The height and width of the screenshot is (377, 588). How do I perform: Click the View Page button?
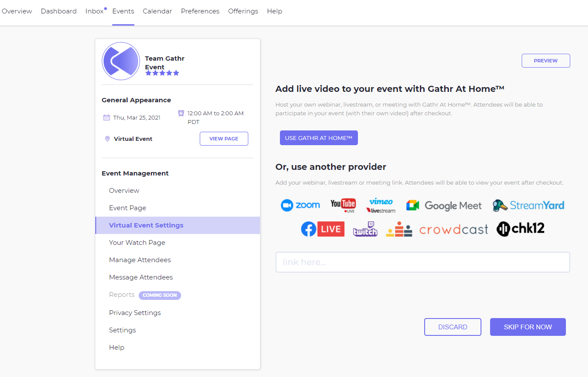[224, 139]
